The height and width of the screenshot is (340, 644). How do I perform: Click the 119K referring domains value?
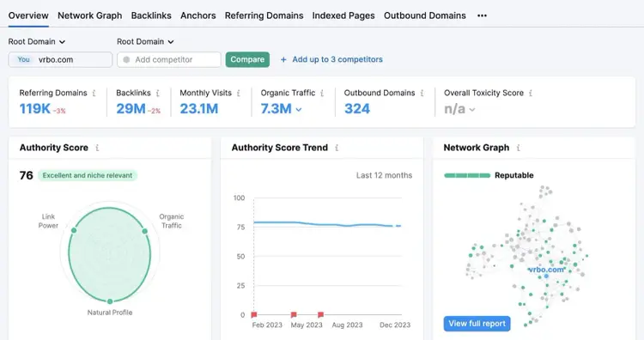click(35, 109)
